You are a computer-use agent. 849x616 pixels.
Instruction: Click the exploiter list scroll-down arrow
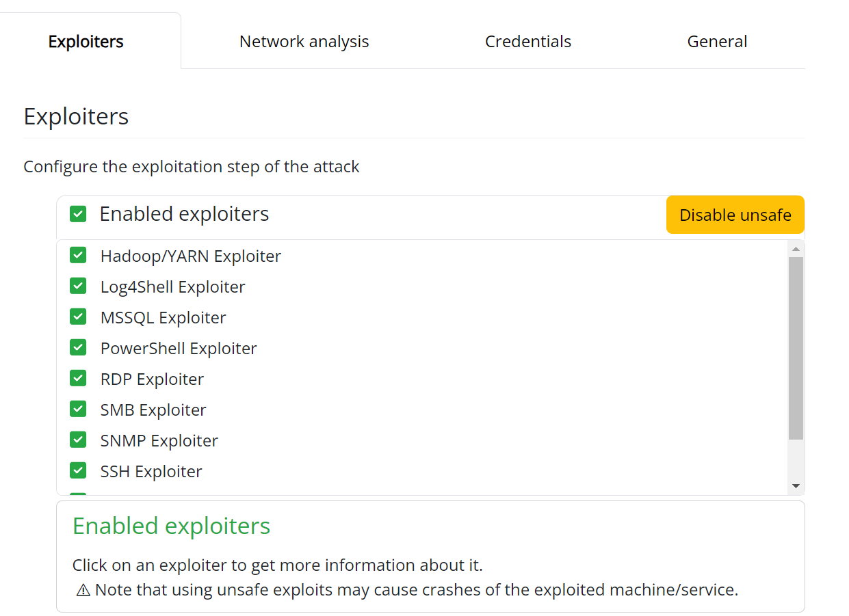pos(796,485)
